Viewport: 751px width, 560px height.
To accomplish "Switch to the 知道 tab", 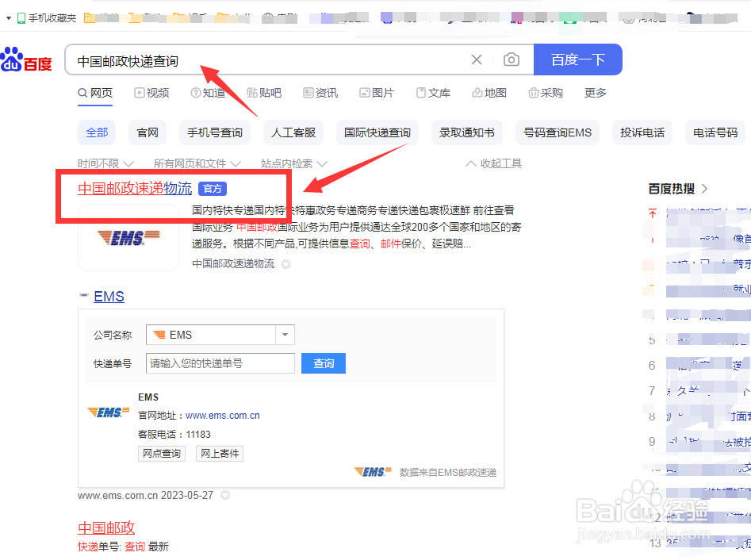I will pyautogui.click(x=208, y=93).
